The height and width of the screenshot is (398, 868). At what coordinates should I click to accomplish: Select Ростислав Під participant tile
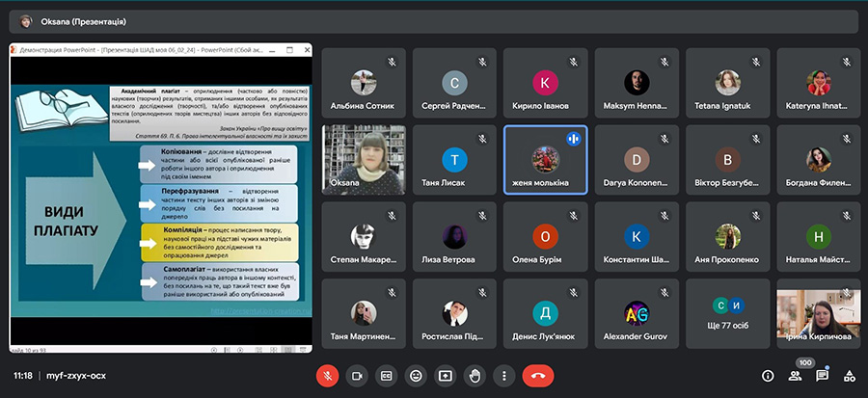pyautogui.click(x=454, y=313)
